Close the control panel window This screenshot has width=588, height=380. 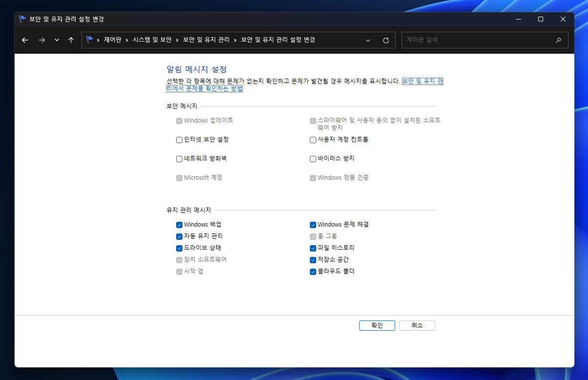pyautogui.click(x=563, y=19)
